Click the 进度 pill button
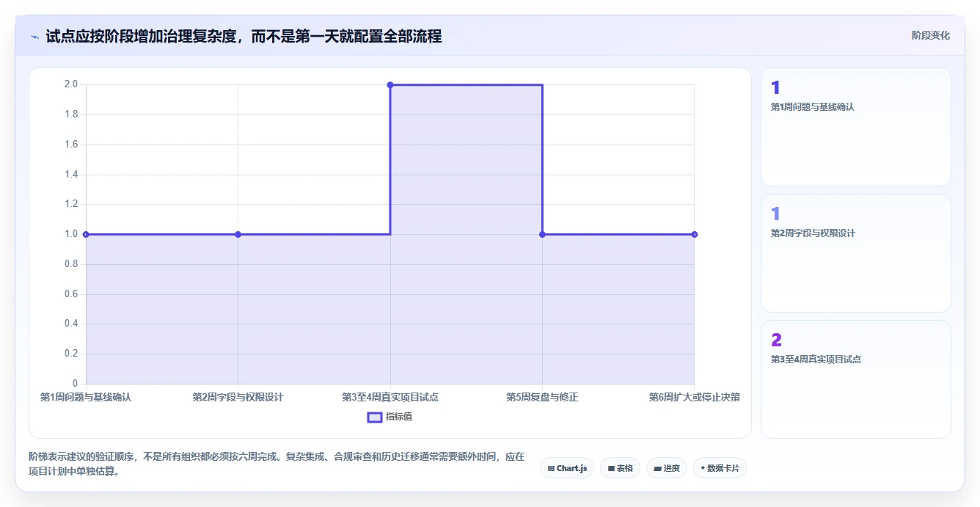The image size is (980, 507). pyautogui.click(x=666, y=468)
